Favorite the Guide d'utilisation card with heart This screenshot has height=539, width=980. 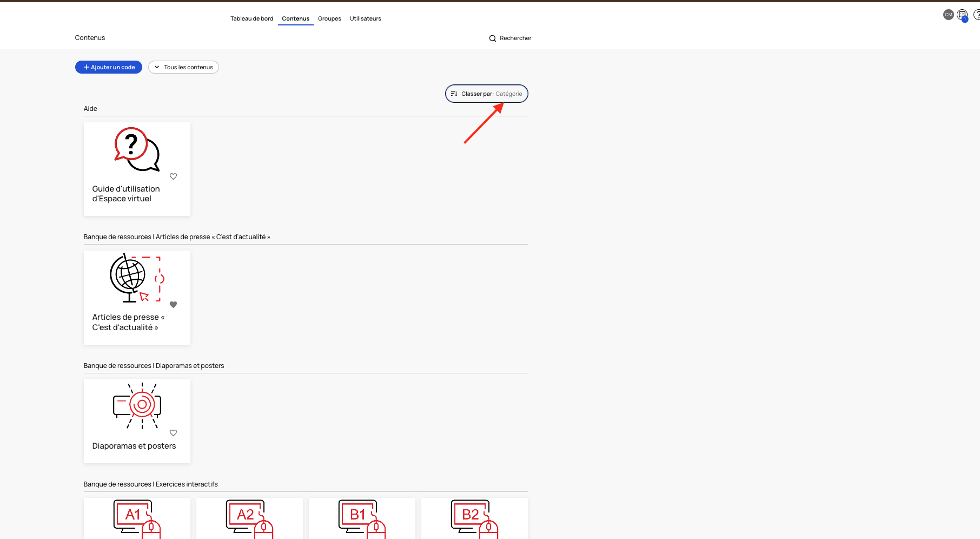pos(173,176)
